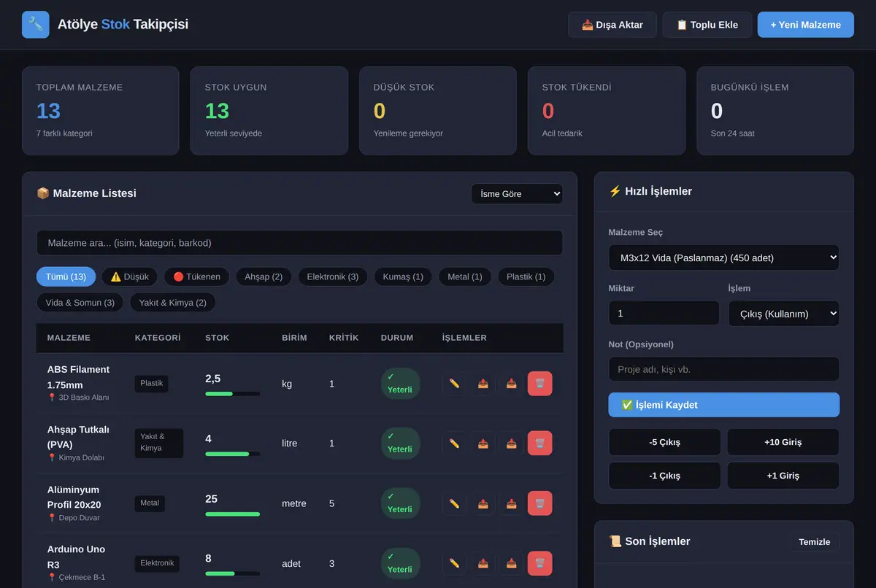Select the Yakıt & Kimya (2) filter
The image size is (876, 588).
coord(172,303)
